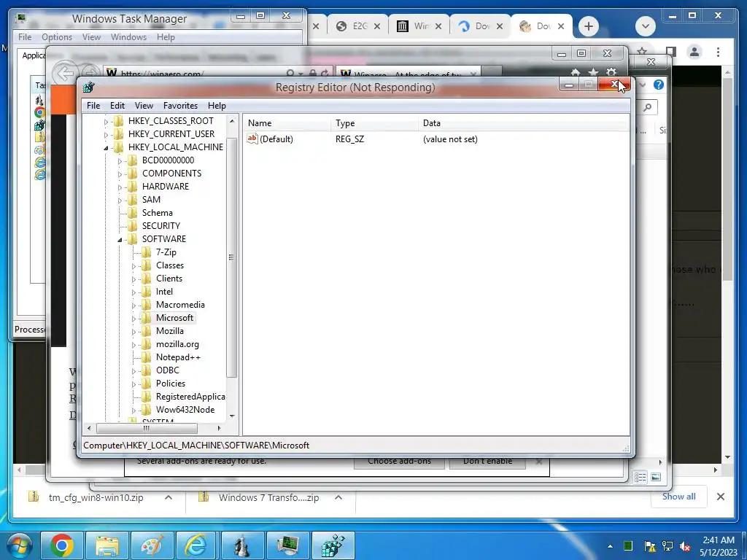Open Registry Editor Edit menu
The width and height of the screenshot is (747, 560).
pos(117,106)
